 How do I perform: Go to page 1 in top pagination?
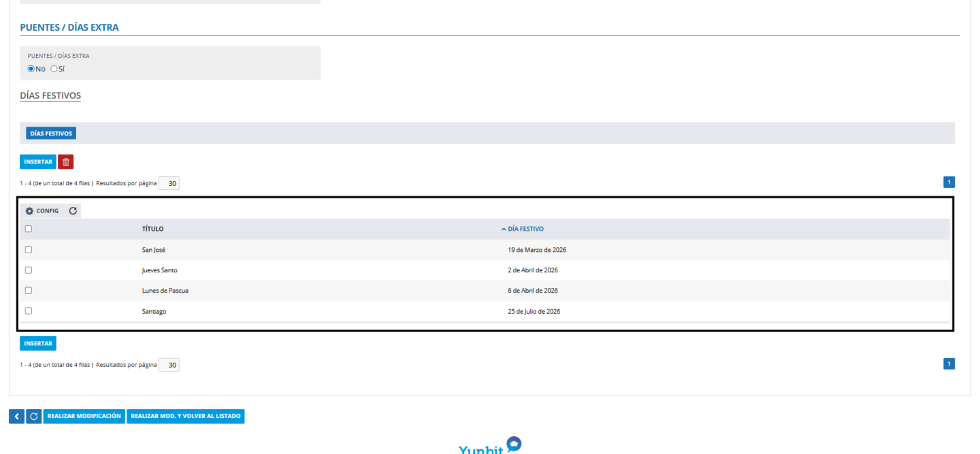click(949, 182)
